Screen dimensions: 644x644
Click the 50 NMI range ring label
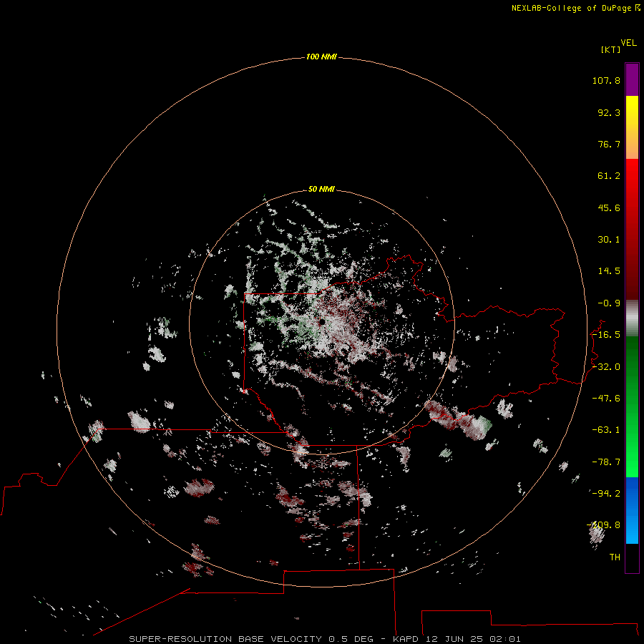(321, 189)
